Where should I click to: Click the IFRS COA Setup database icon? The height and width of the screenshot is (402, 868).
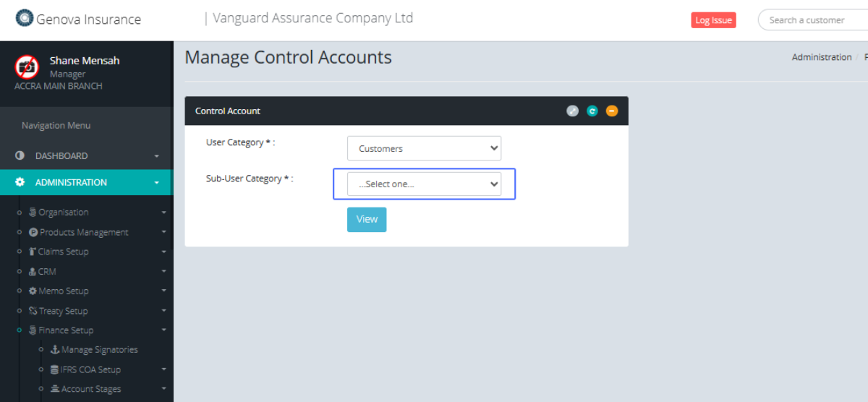pos(55,369)
